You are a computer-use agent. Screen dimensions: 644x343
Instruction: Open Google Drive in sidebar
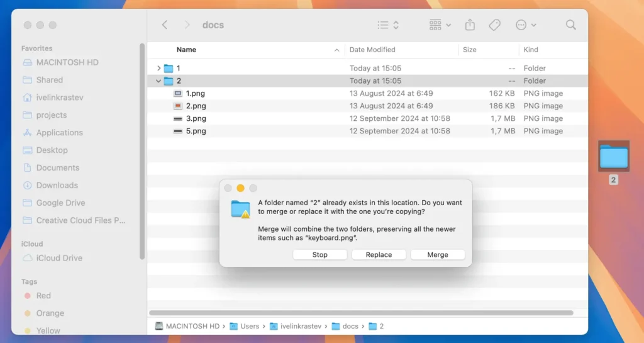point(60,203)
